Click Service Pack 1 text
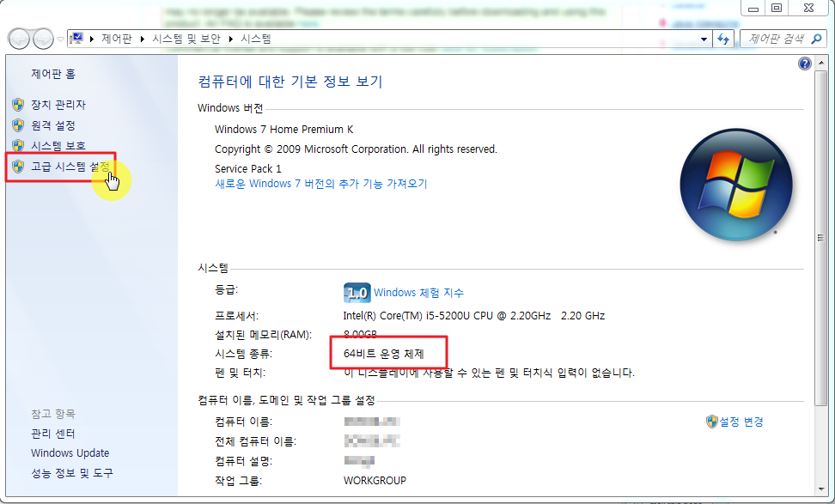 pos(248,168)
